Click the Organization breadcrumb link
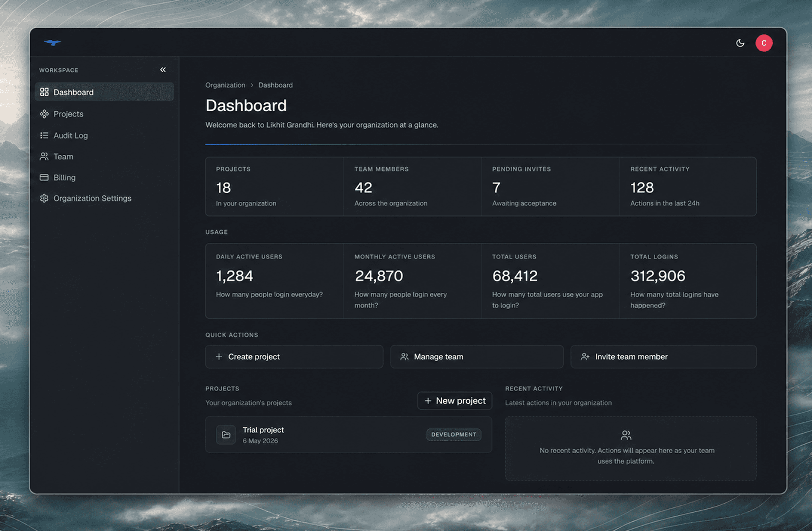Screen dimensions: 812x531 click(x=225, y=85)
